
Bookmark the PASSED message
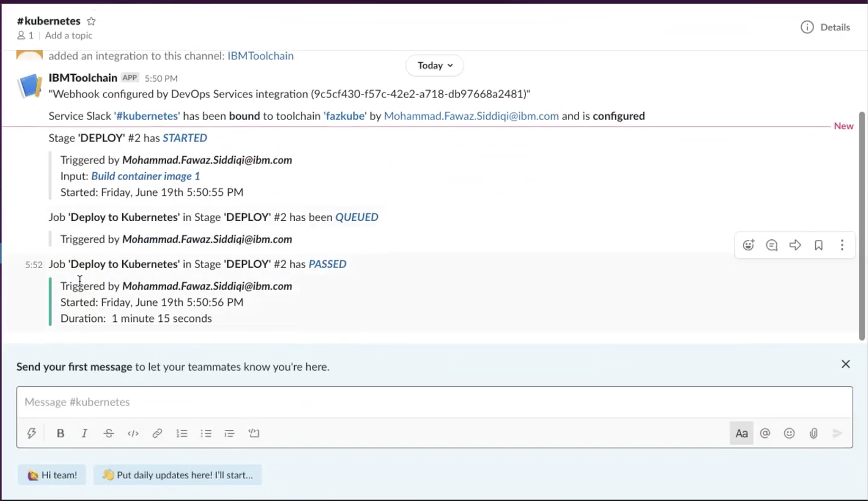819,245
